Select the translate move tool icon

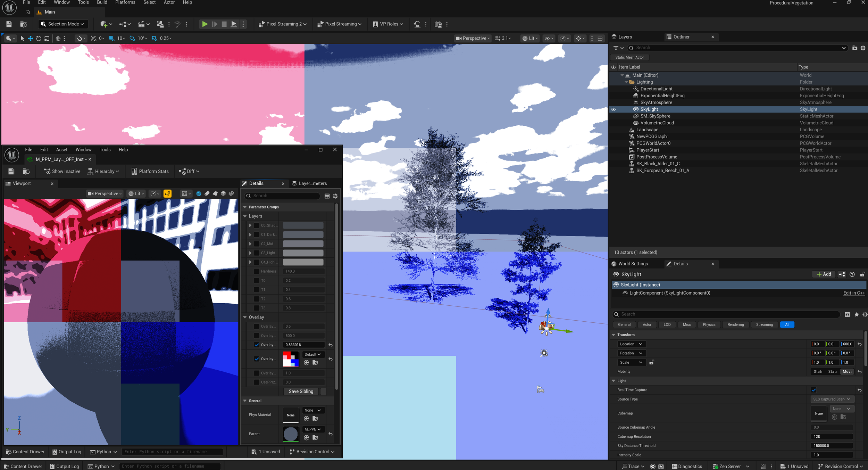click(x=31, y=38)
